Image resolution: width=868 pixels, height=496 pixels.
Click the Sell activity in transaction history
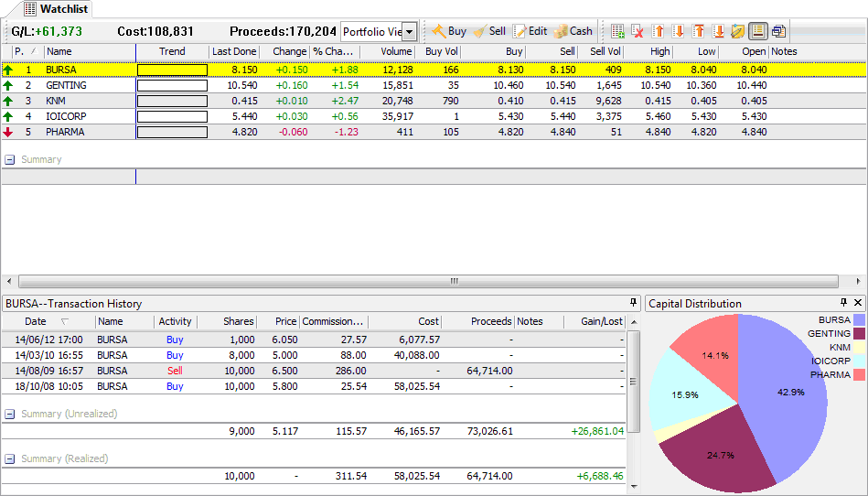coord(175,371)
